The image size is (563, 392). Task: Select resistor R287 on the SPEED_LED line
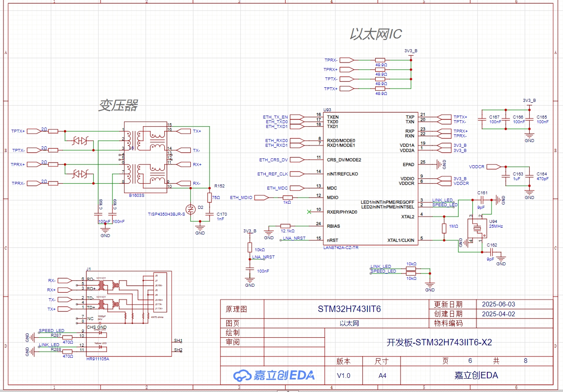[68, 337]
